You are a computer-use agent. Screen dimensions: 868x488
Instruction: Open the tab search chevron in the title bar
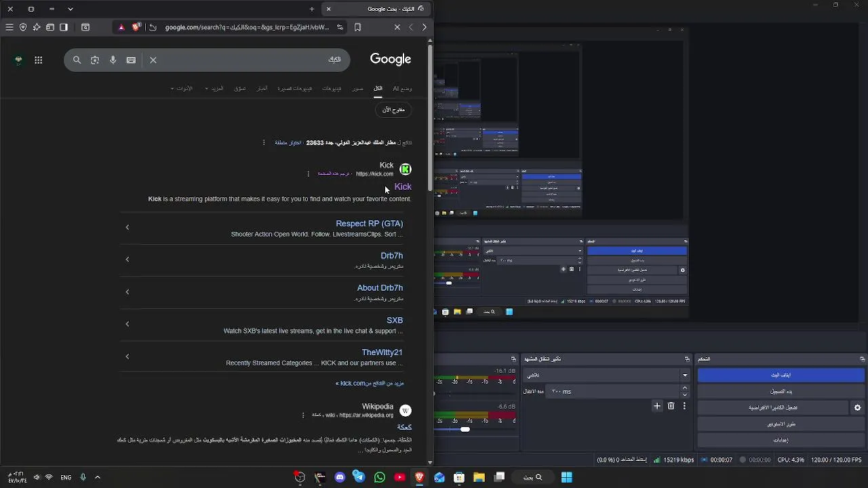[x=71, y=9]
